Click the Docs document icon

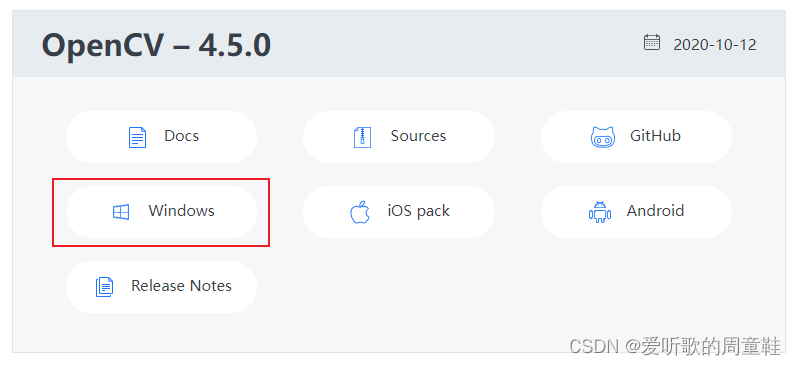tap(137, 137)
